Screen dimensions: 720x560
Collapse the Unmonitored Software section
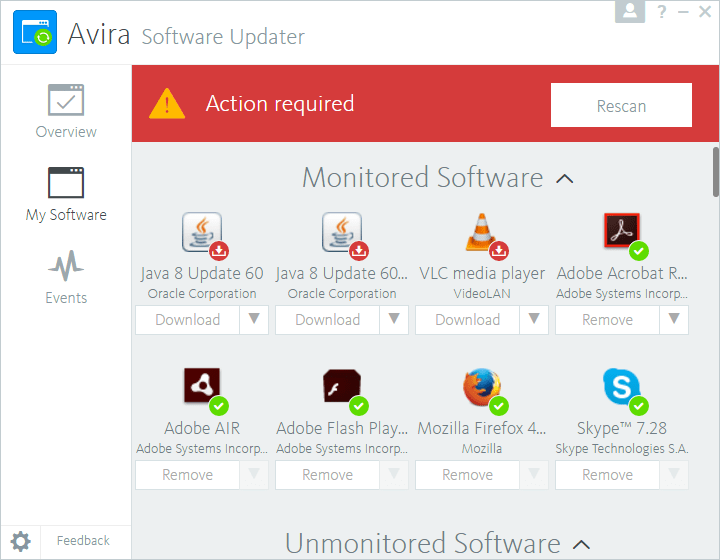(x=582, y=545)
